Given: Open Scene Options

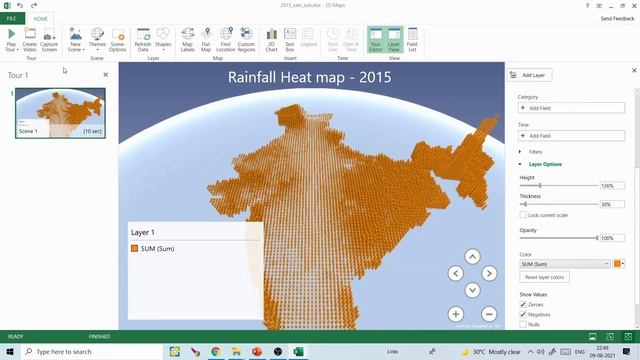Looking at the screenshot, I should [118, 40].
